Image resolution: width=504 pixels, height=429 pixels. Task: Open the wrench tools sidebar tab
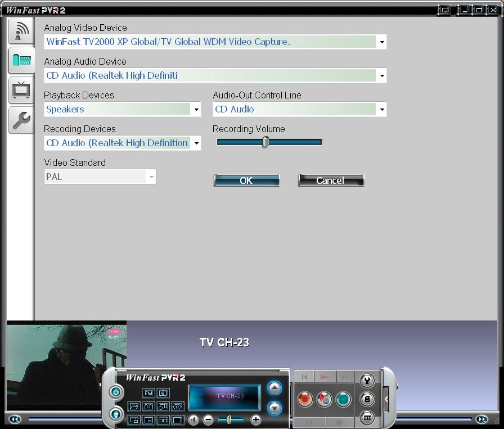point(21,120)
